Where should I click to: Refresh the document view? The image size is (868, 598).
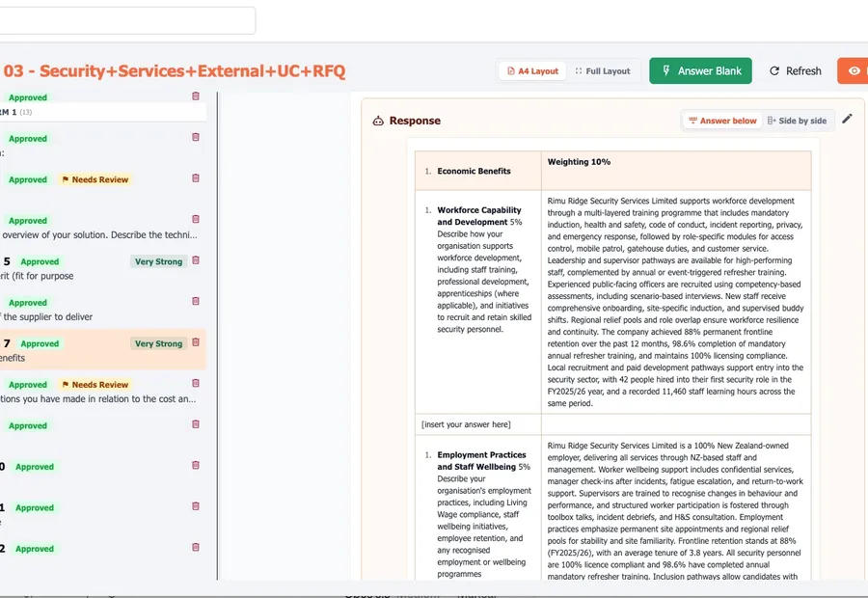click(x=796, y=70)
